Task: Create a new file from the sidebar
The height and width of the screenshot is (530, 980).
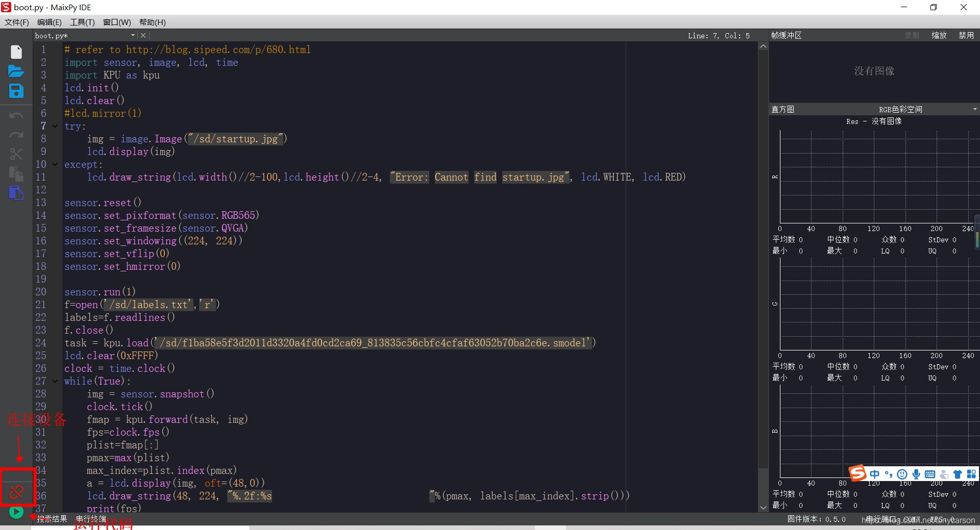Action: click(16, 52)
